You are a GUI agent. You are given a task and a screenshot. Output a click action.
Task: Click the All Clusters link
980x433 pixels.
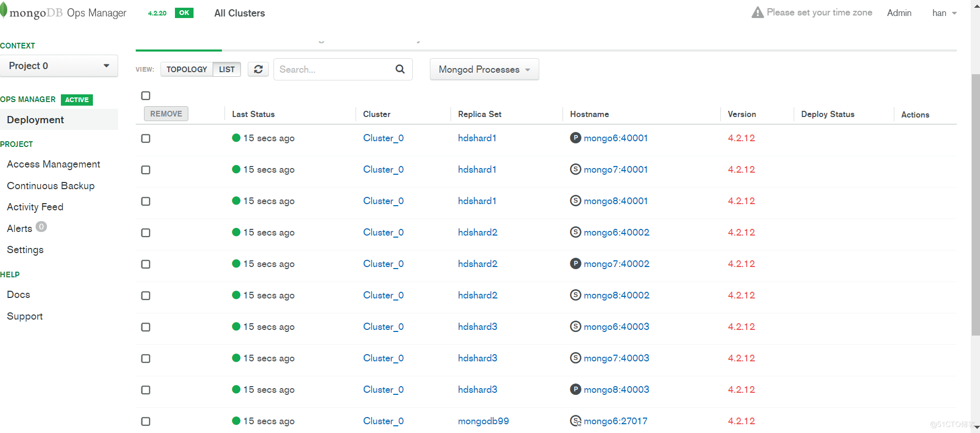pyautogui.click(x=239, y=13)
